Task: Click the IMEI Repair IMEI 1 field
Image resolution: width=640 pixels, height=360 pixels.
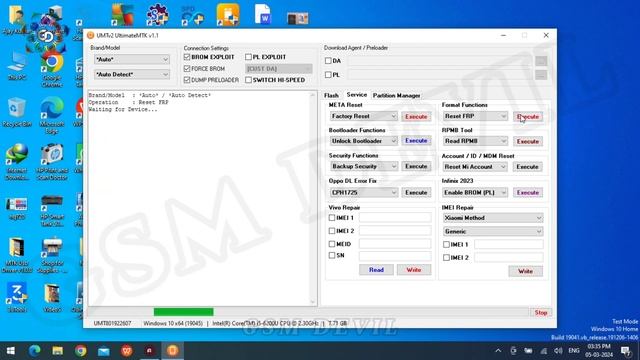Action: coord(509,244)
